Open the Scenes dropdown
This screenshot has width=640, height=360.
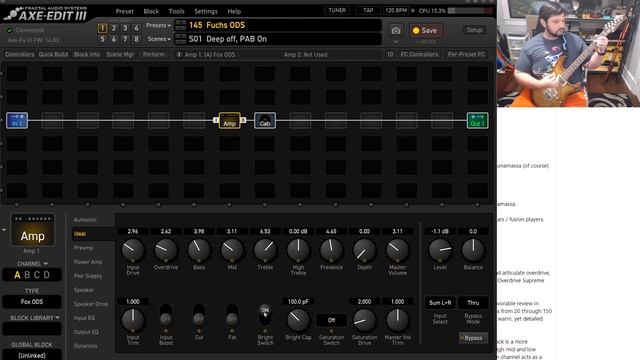(159, 39)
